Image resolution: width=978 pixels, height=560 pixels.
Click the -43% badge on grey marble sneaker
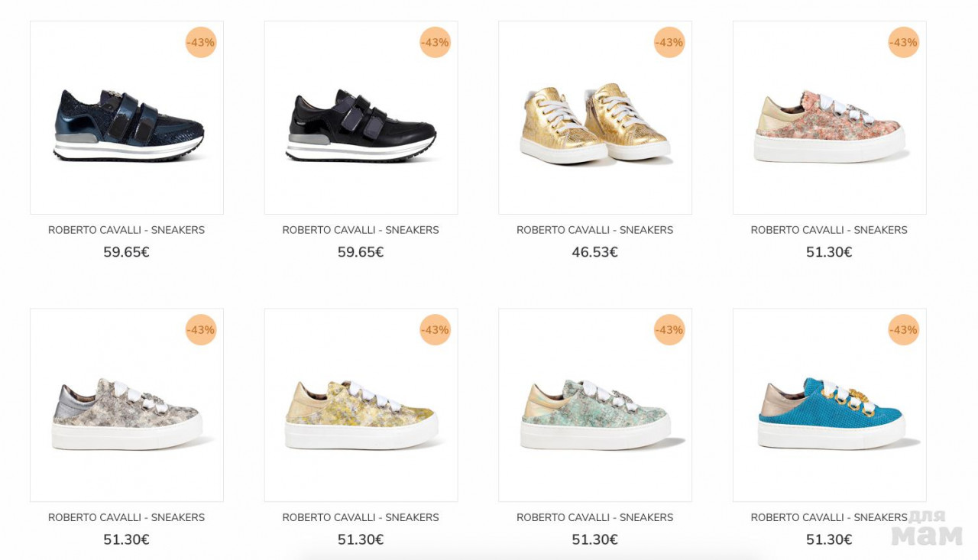201,330
